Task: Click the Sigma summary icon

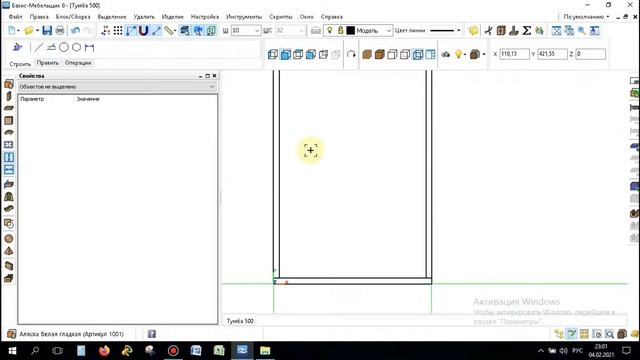Action: (x=527, y=30)
